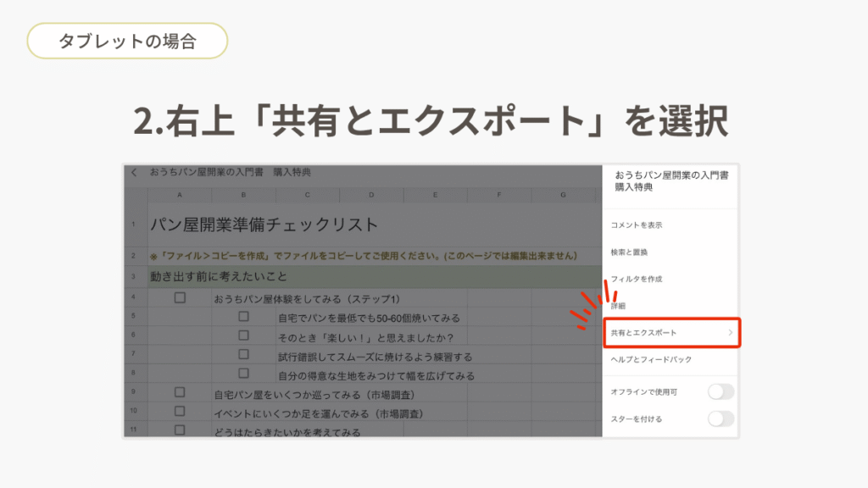The width and height of the screenshot is (868, 488).
Task: Click the 動き出す前に考えたいこと section cell
Action: [375, 277]
